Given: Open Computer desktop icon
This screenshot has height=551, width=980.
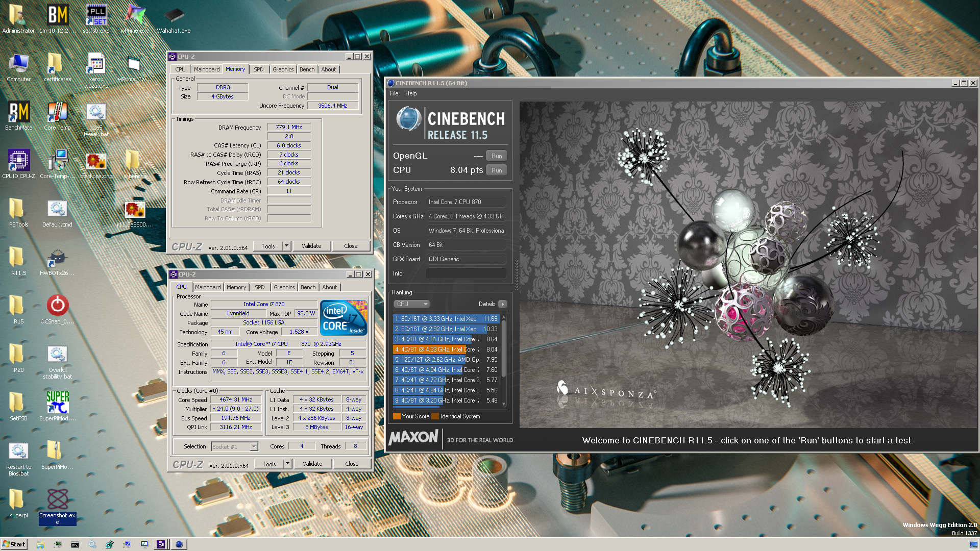Looking at the screenshot, I should [19, 67].
